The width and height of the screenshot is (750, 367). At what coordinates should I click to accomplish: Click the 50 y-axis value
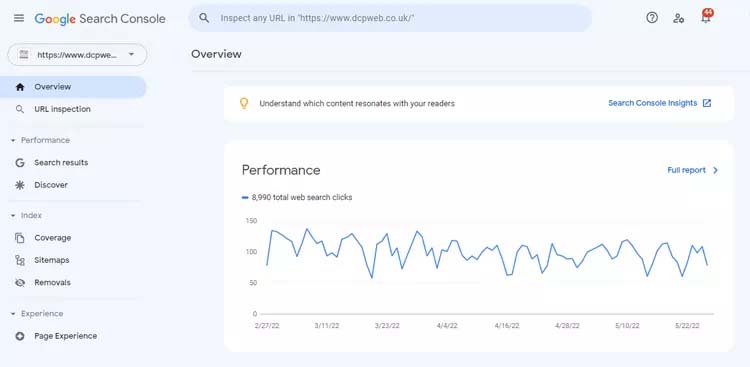tap(253, 283)
